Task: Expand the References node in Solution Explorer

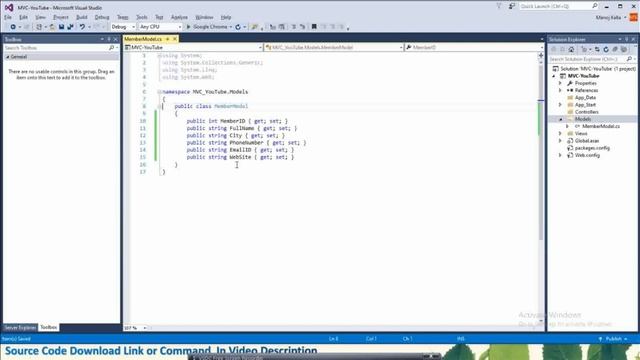Action: pyautogui.click(x=560, y=90)
